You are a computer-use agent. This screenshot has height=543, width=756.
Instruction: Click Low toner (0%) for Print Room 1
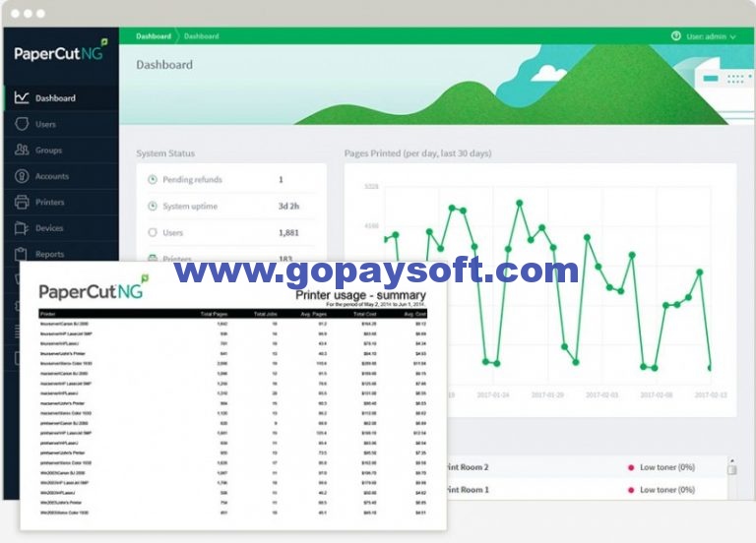[x=667, y=490]
